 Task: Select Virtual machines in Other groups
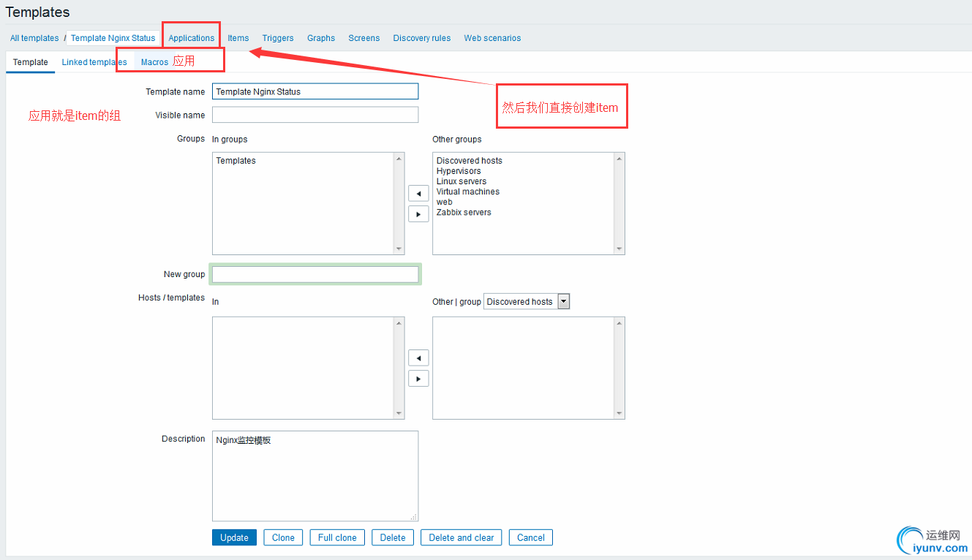click(468, 192)
